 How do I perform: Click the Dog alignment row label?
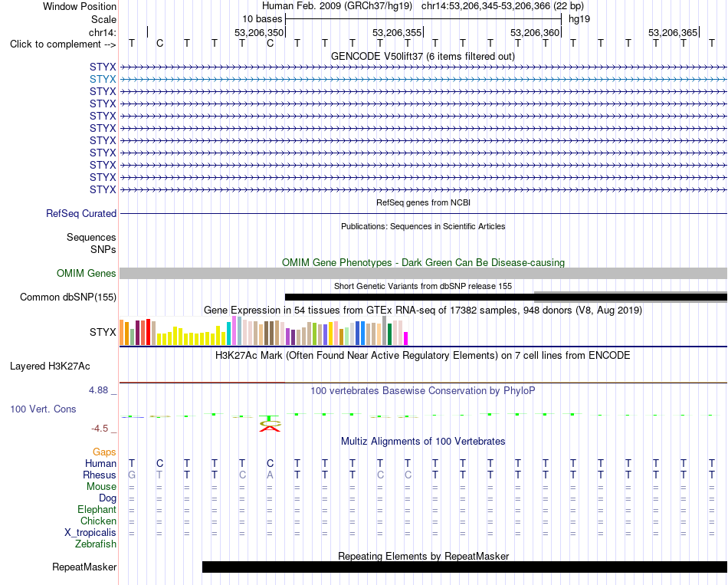tap(107, 498)
